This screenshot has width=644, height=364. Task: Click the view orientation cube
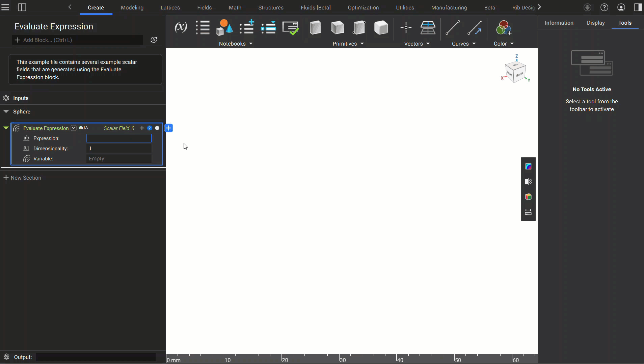click(x=515, y=72)
